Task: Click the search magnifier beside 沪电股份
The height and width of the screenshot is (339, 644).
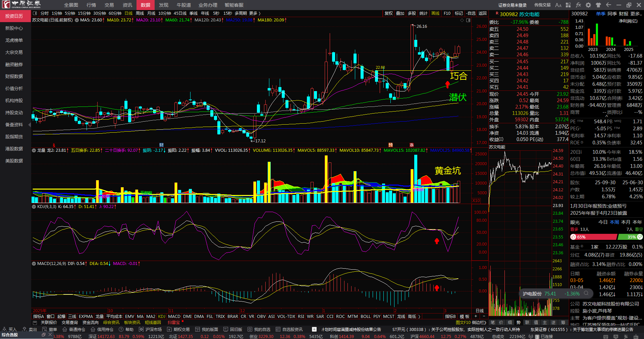Action: (x=586, y=293)
